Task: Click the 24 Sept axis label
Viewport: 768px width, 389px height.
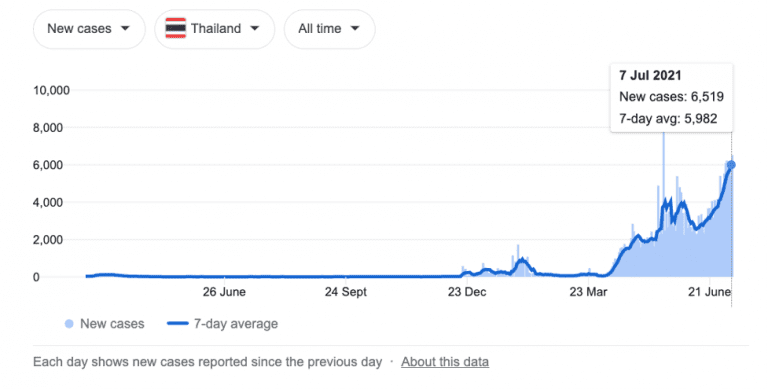Action: (x=346, y=292)
